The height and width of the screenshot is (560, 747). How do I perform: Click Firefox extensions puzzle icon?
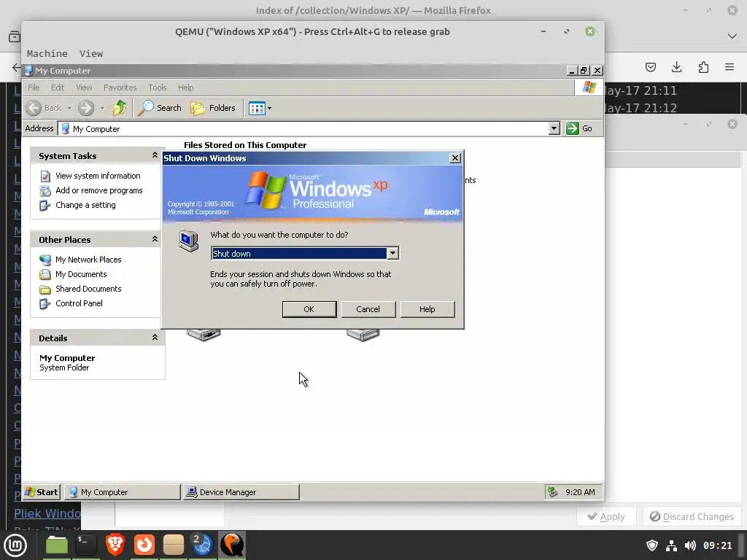pyautogui.click(x=703, y=67)
